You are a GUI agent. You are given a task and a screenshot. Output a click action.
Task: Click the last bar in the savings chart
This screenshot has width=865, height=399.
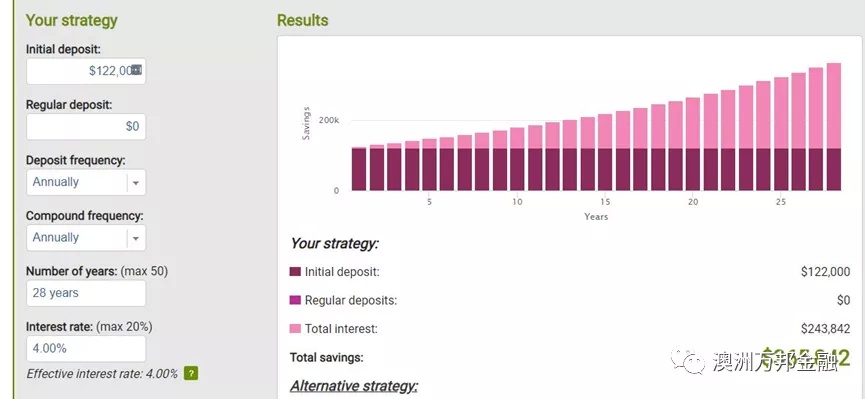[834, 127]
